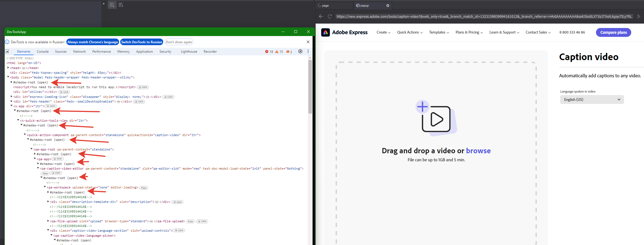Toggle flex badge beside qa-file-upload element
Viewport: 644px width, 245px height.
(x=190, y=221)
